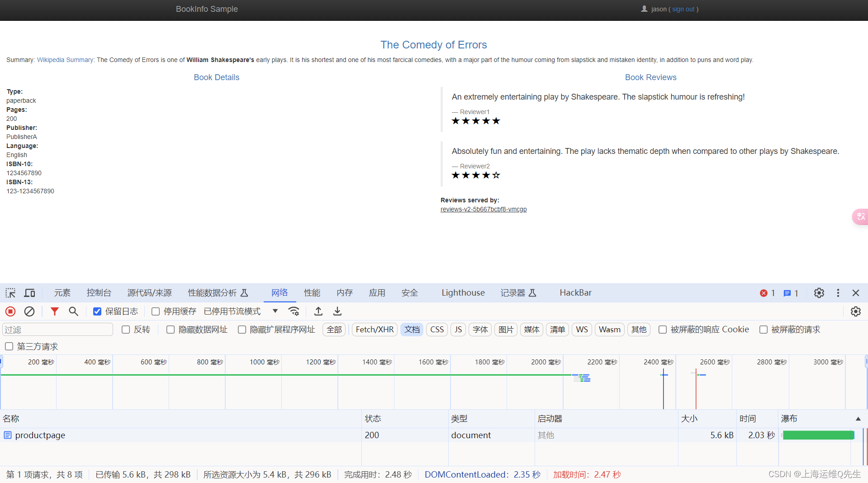Click the timeline overview green bar
868x483 pixels.
[x=286, y=375]
